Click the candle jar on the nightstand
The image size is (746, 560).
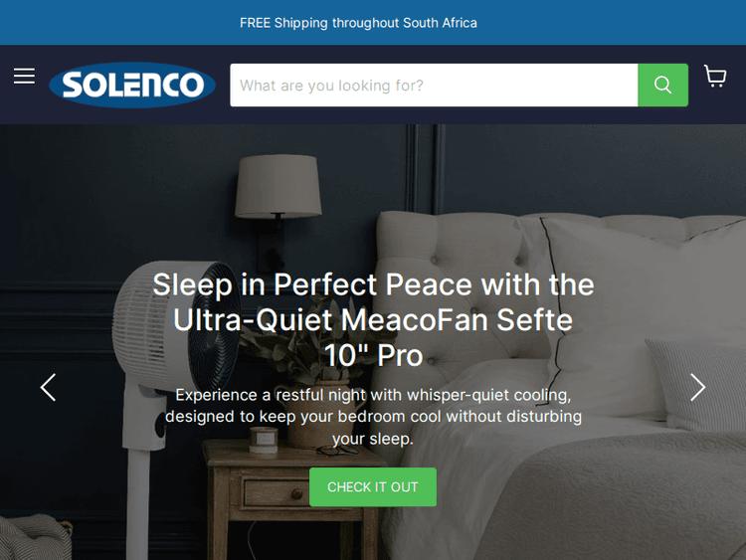point(264,440)
